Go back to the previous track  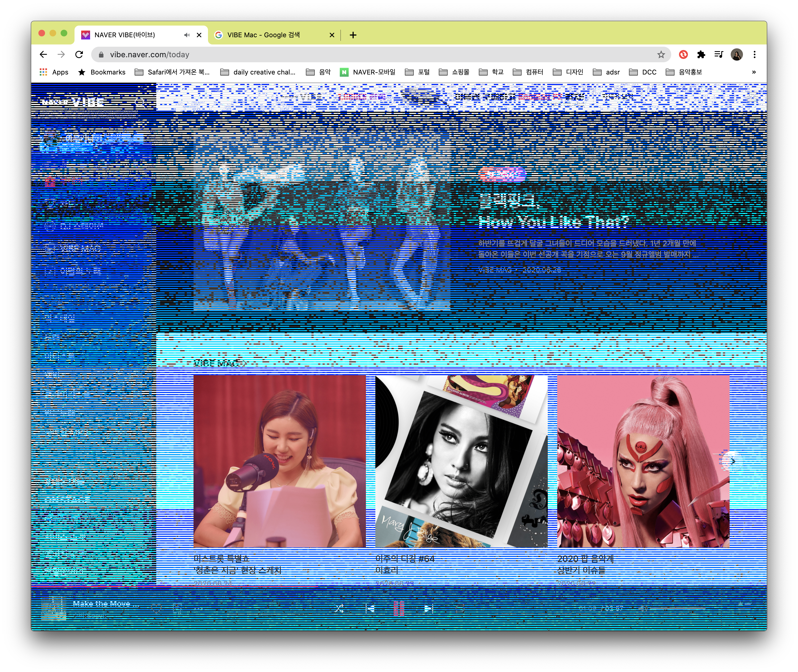tap(370, 608)
